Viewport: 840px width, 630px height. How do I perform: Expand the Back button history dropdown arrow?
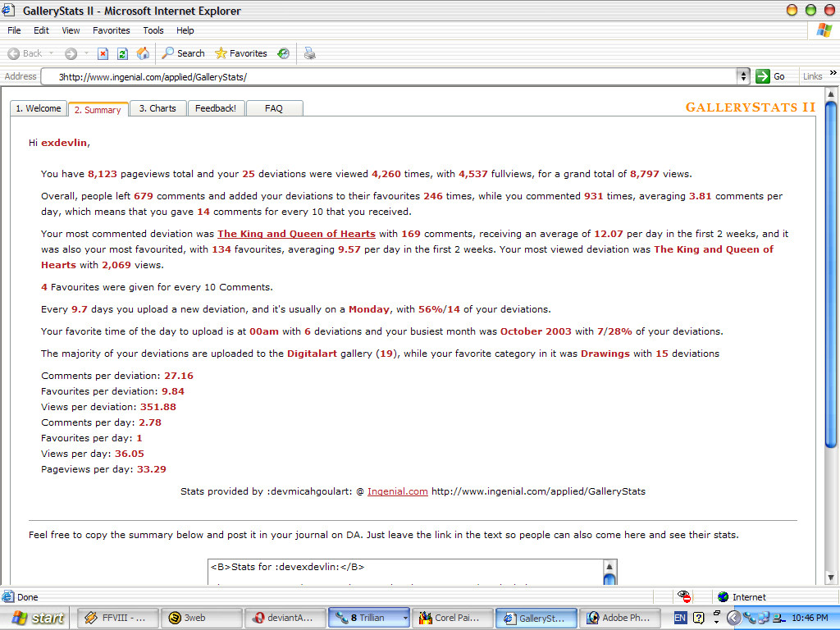tap(52, 53)
